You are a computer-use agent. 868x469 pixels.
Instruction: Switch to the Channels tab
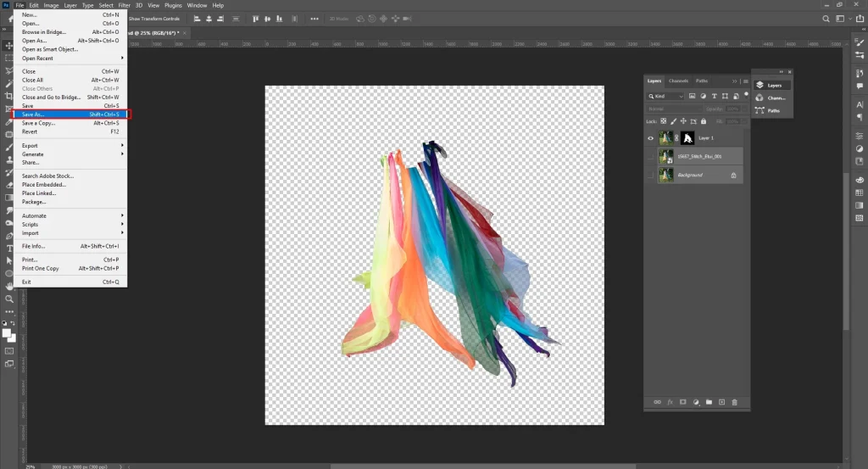(x=678, y=81)
